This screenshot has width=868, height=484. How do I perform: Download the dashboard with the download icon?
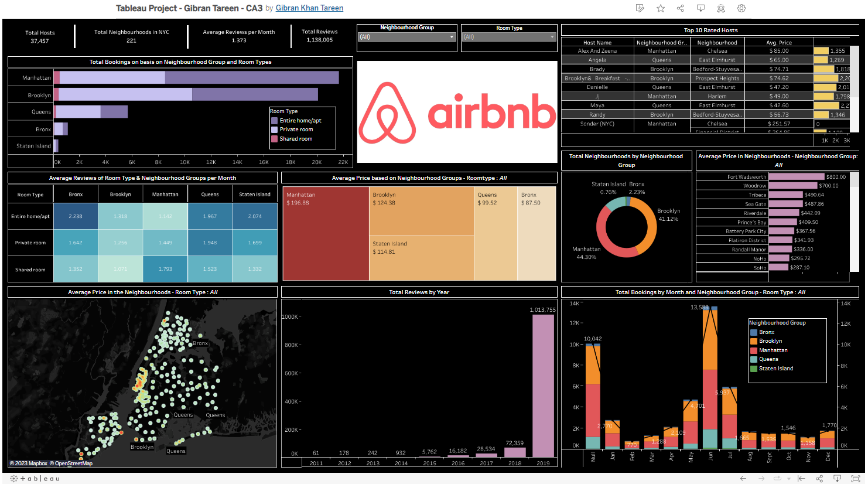coord(700,8)
